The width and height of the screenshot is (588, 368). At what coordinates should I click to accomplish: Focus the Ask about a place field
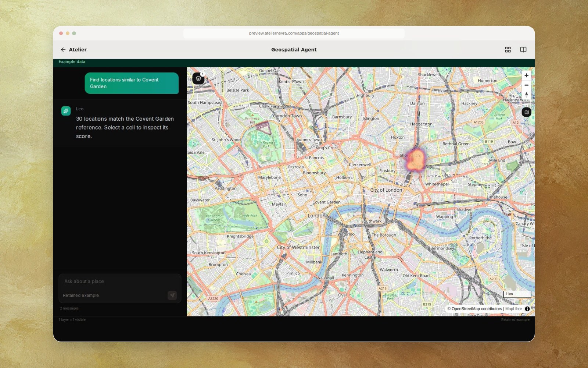point(120,282)
